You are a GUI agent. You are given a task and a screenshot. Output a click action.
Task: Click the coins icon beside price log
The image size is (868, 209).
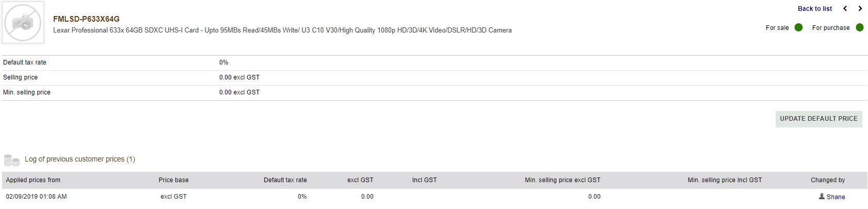pos(12,160)
